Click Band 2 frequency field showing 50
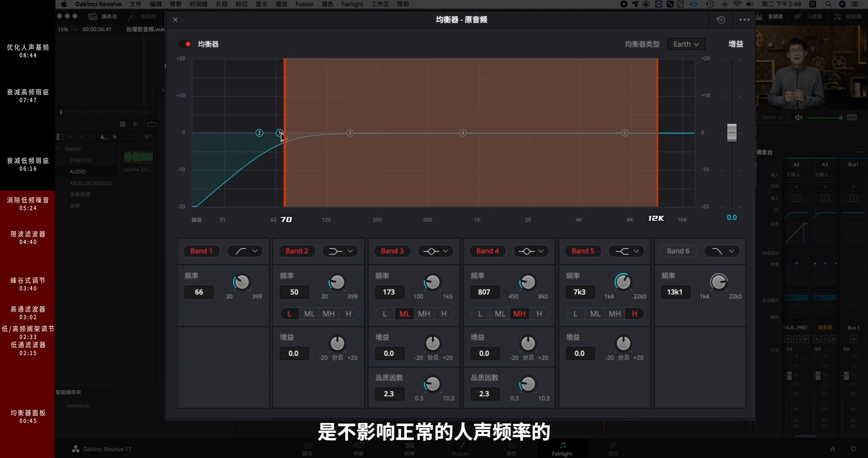The height and width of the screenshot is (458, 868). point(294,292)
